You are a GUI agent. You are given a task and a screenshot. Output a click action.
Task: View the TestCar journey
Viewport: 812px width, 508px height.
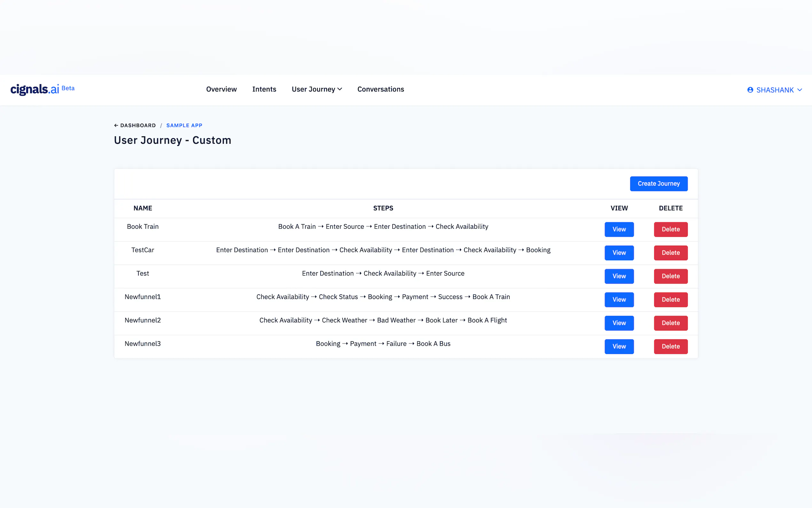coord(619,253)
